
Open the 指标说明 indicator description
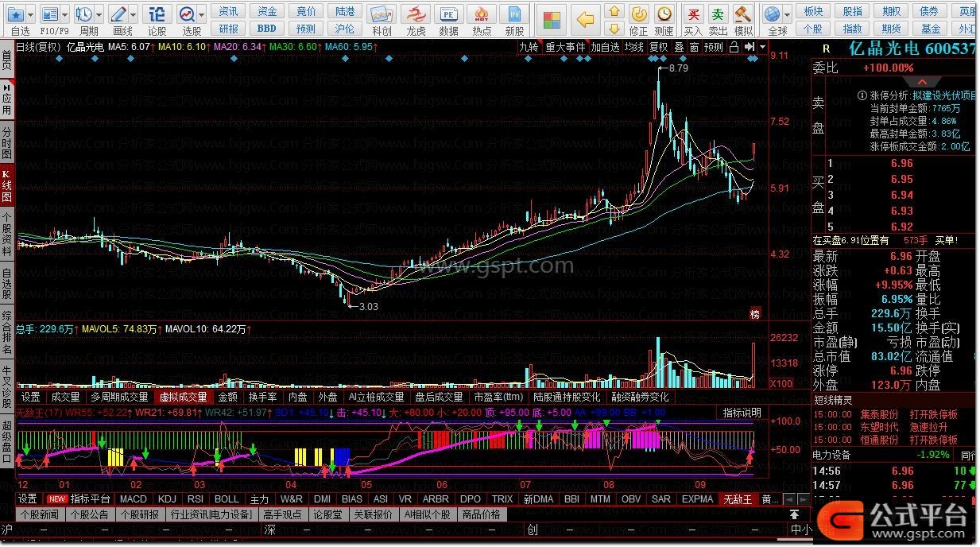(742, 413)
